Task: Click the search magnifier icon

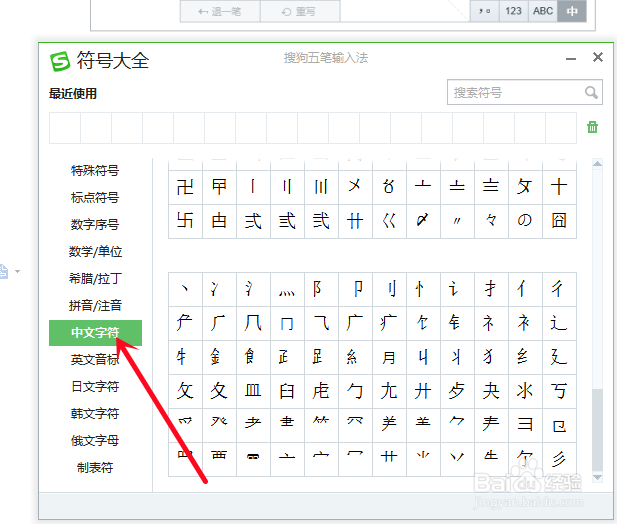Action: 591,92
